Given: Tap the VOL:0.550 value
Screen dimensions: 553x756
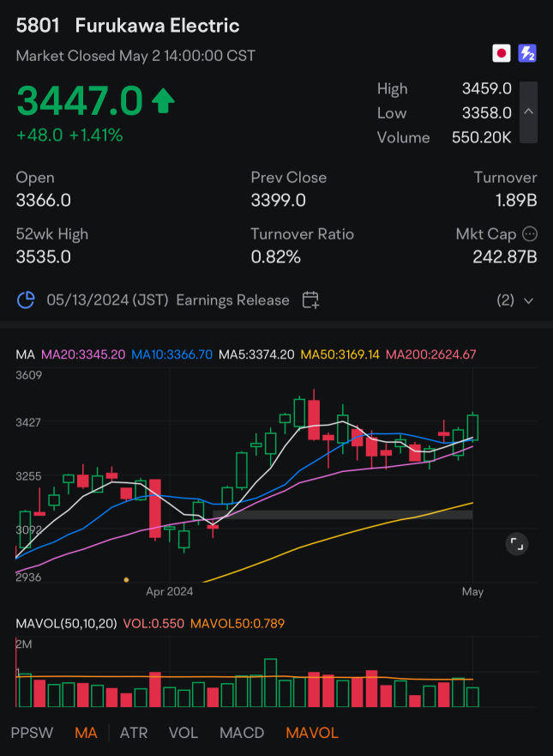Looking at the screenshot, I should click(153, 624).
